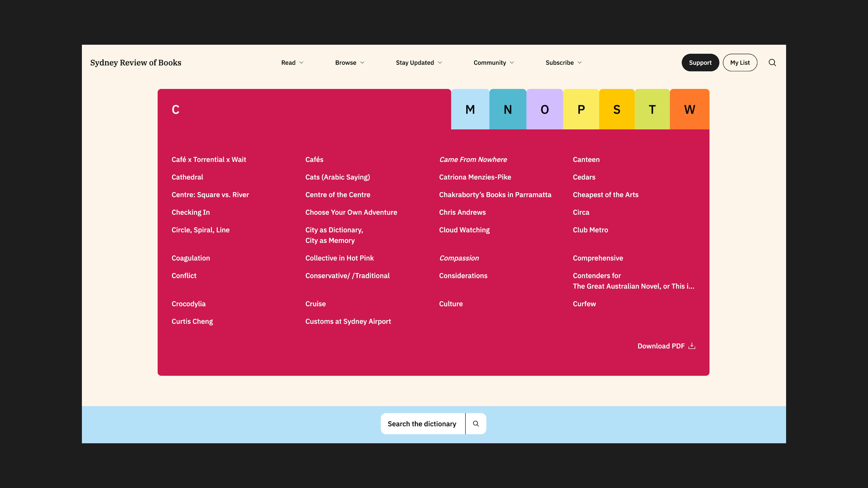Open the Browse dropdown menu
This screenshot has height=488, width=868.
pyautogui.click(x=349, y=63)
